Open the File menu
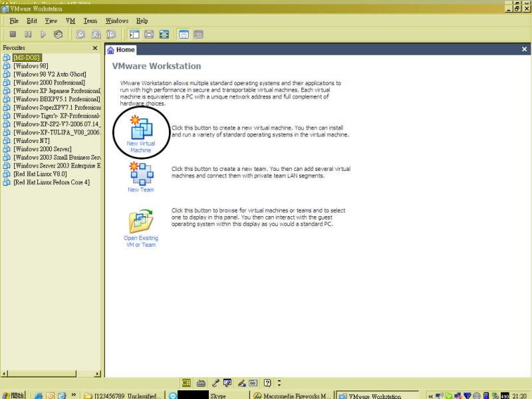The width and height of the screenshot is (532, 399). click(14, 21)
